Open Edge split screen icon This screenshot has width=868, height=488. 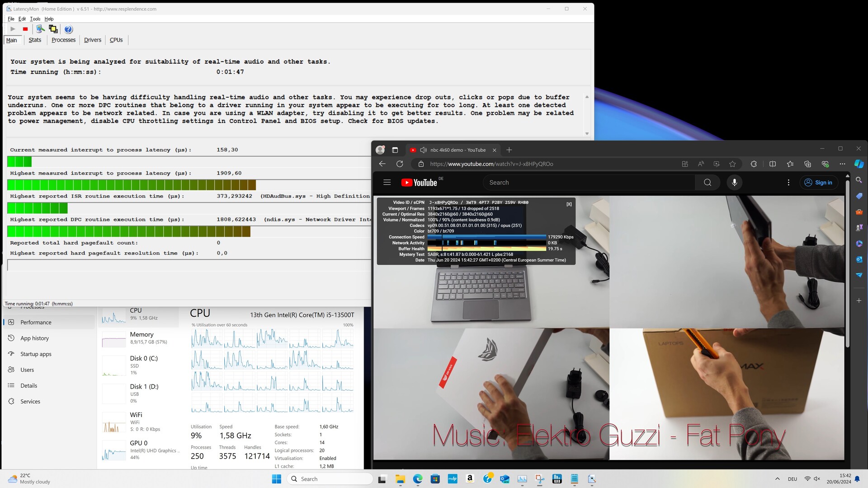773,164
